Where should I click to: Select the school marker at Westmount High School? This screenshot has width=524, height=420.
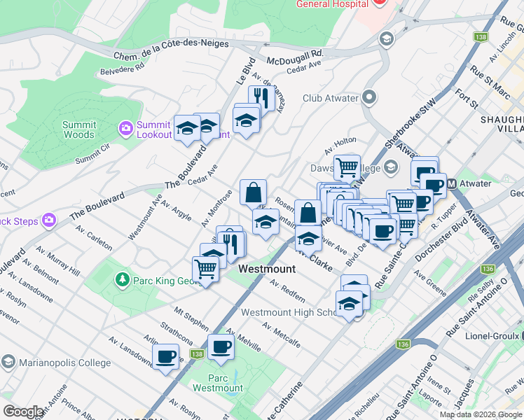point(349,304)
